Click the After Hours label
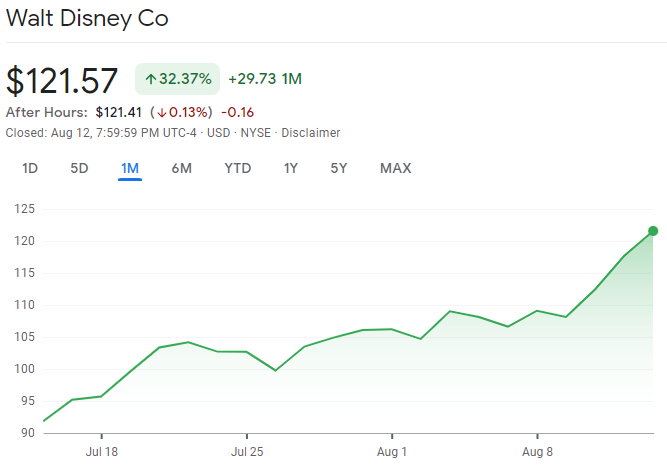667x470 pixels. tap(46, 113)
